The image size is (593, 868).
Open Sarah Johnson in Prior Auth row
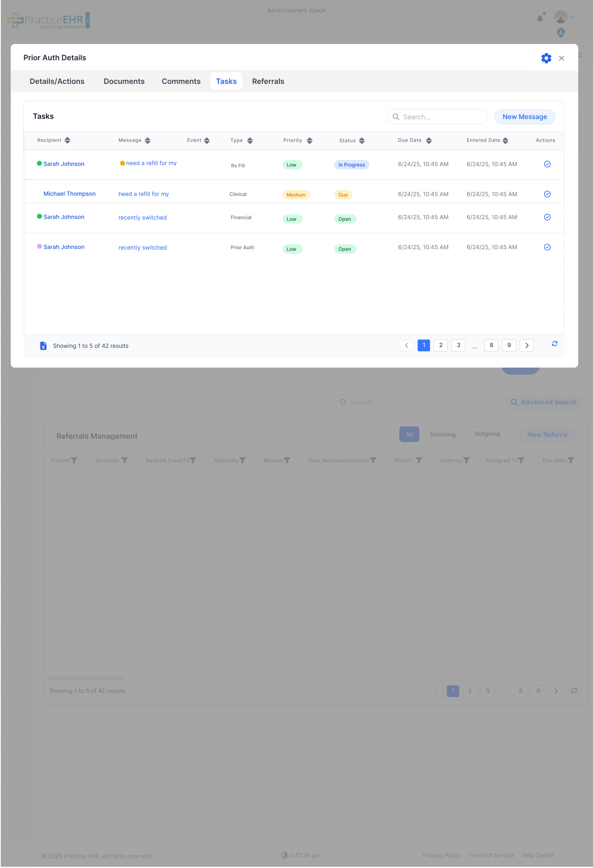[x=64, y=247]
